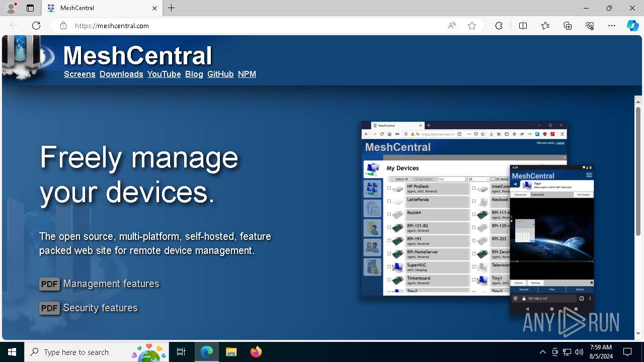View site information lock icon
Image resolution: width=644 pixels, height=362 pixels.
pos(63,26)
